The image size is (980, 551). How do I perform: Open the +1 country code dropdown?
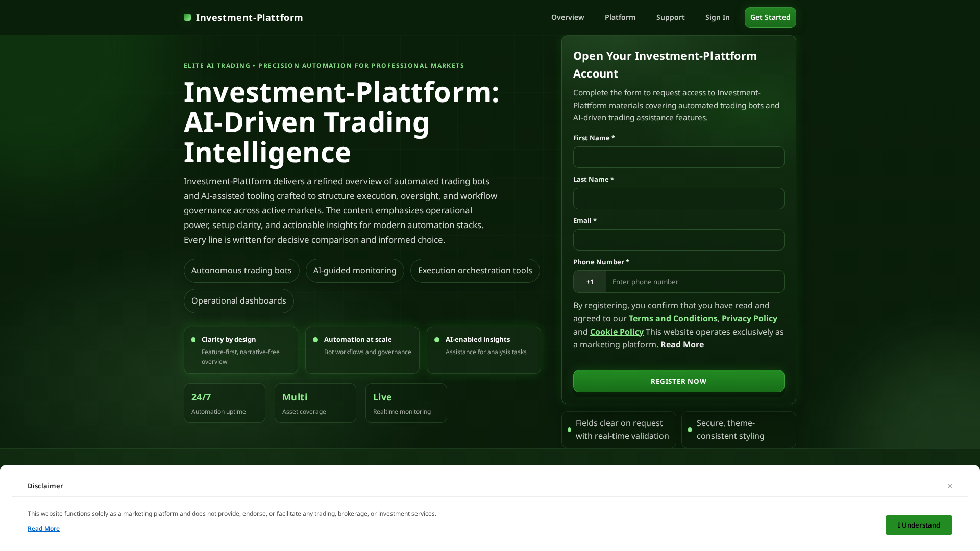pyautogui.click(x=590, y=282)
